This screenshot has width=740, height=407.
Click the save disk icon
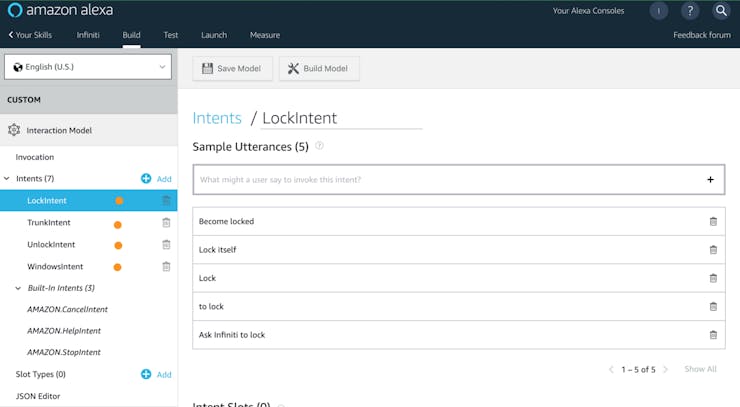[x=207, y=68]
